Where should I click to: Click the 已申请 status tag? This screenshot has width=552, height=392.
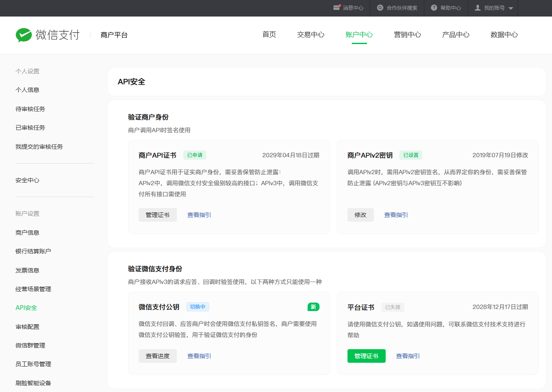tap(195, 155)
